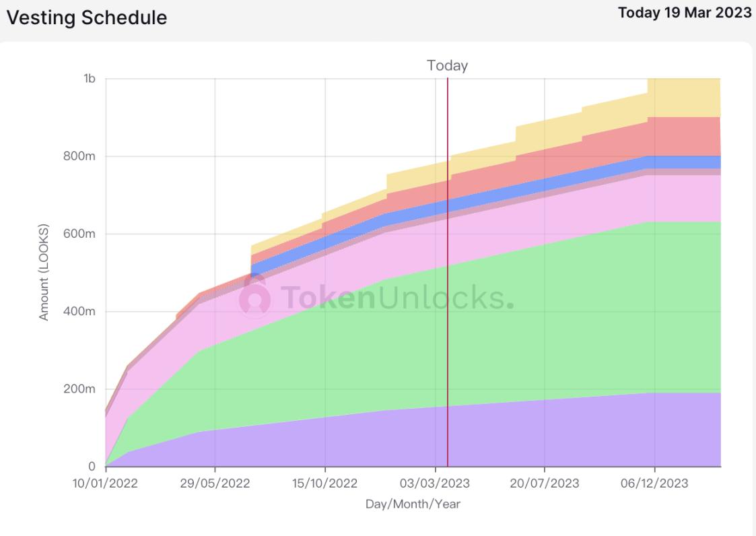The image size is (756, 536).
Task: Click the 15/10/2022 x-axis label
Action: pyautogui.click(x=325, y=483)
